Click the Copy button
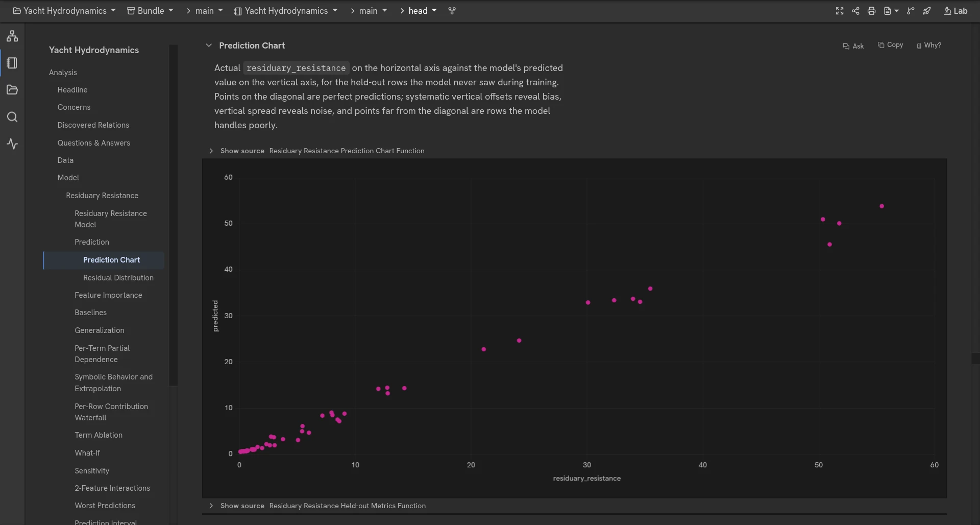The height and width of the screenshot is (525, 980). click(x=890, y=45)
